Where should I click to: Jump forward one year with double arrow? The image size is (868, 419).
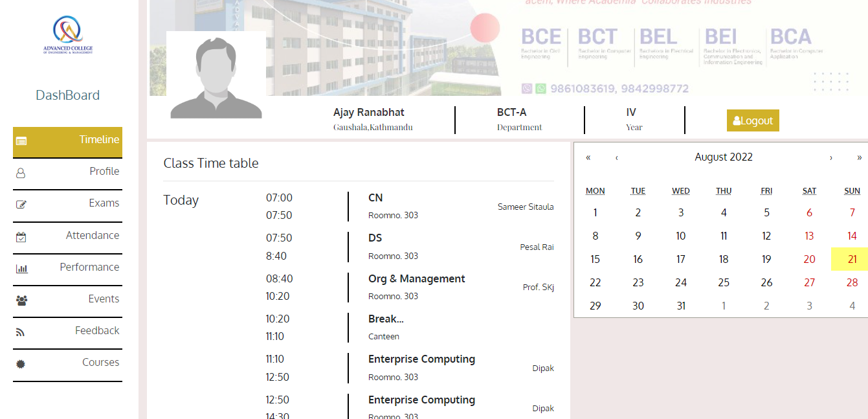859,157
